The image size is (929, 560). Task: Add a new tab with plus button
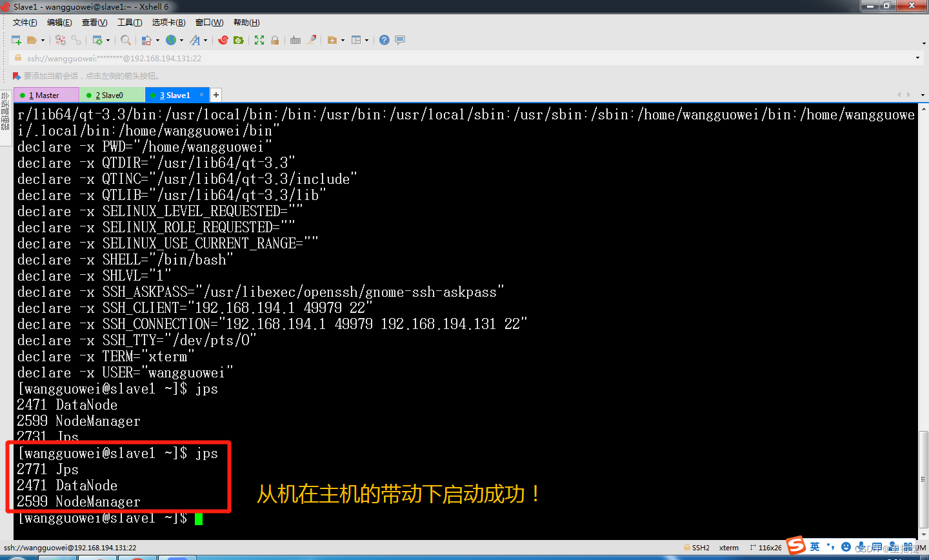coord(216,95)
